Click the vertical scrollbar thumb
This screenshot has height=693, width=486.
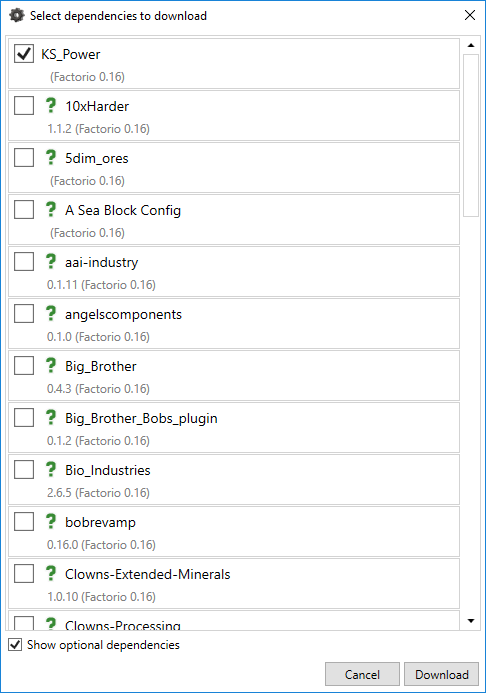coord(471,135)
